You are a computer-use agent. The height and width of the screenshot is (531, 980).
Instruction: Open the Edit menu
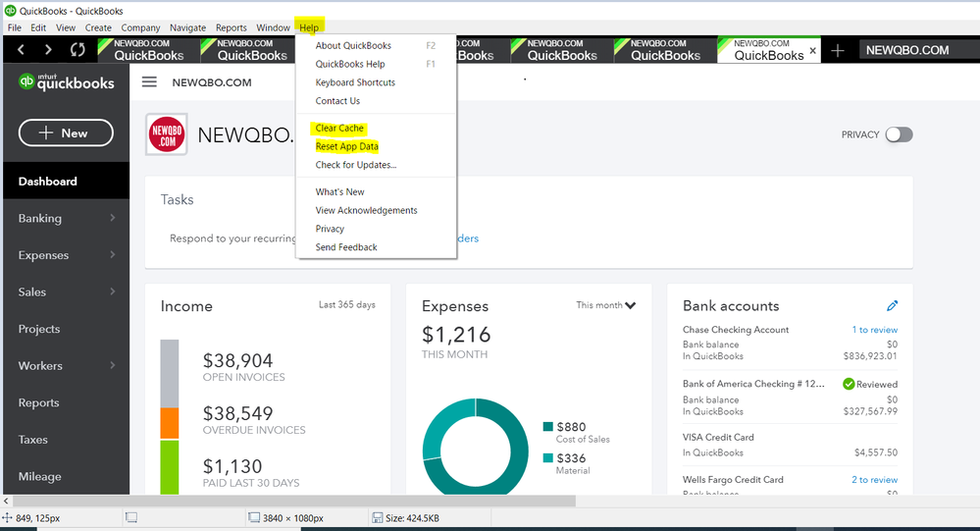(x=38, y=27)
